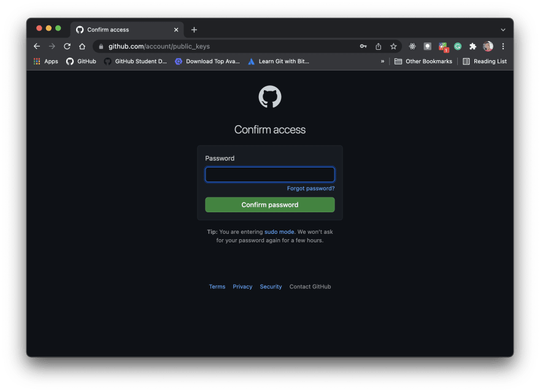
Task: Open the Privacy footer link
Action: pyautogui.click(x=242, y=286)
